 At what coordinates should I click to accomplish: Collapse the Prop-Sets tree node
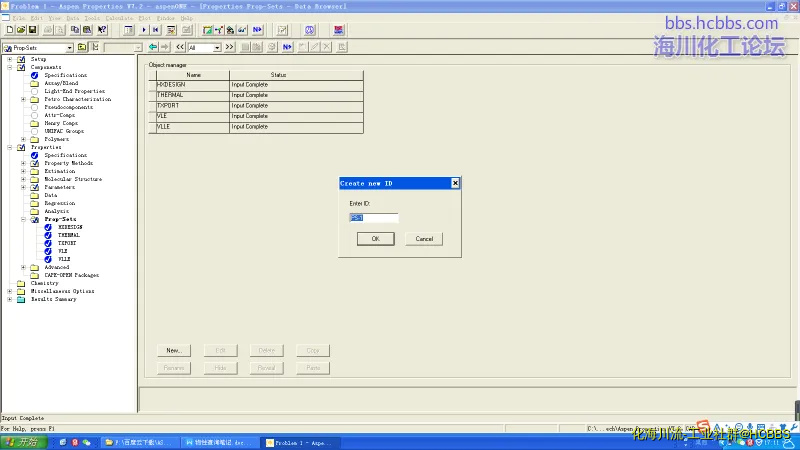[23, 219]
